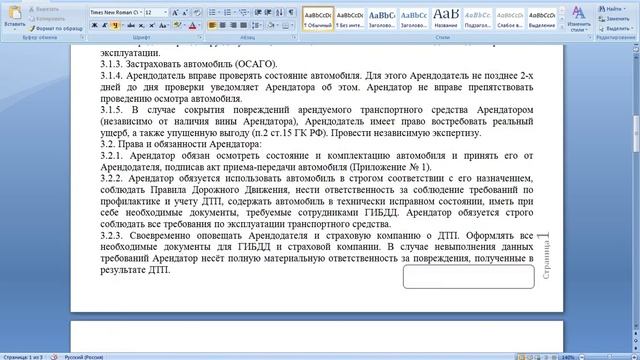Click the Русский (Россия) language indicator

click(x=83, y=357)
